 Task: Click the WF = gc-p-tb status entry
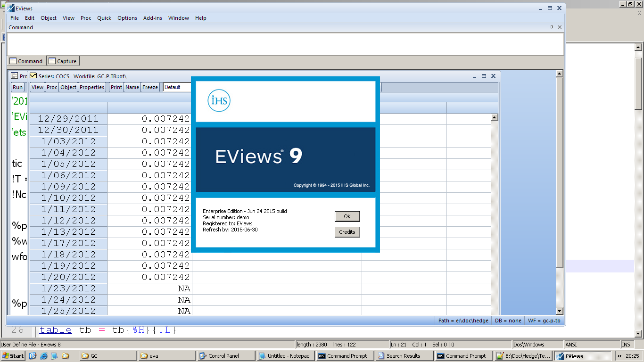coord(544,321)
